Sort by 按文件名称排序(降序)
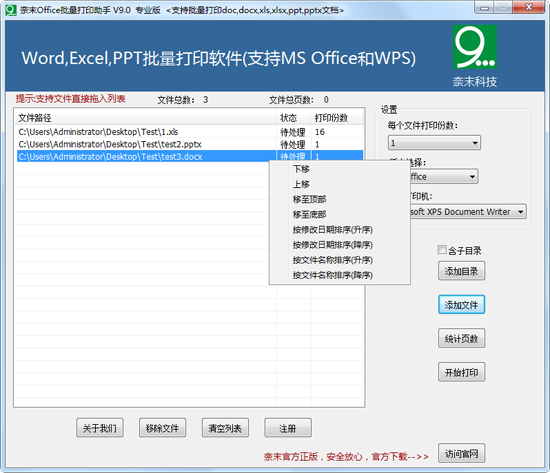 coord(333,275)
